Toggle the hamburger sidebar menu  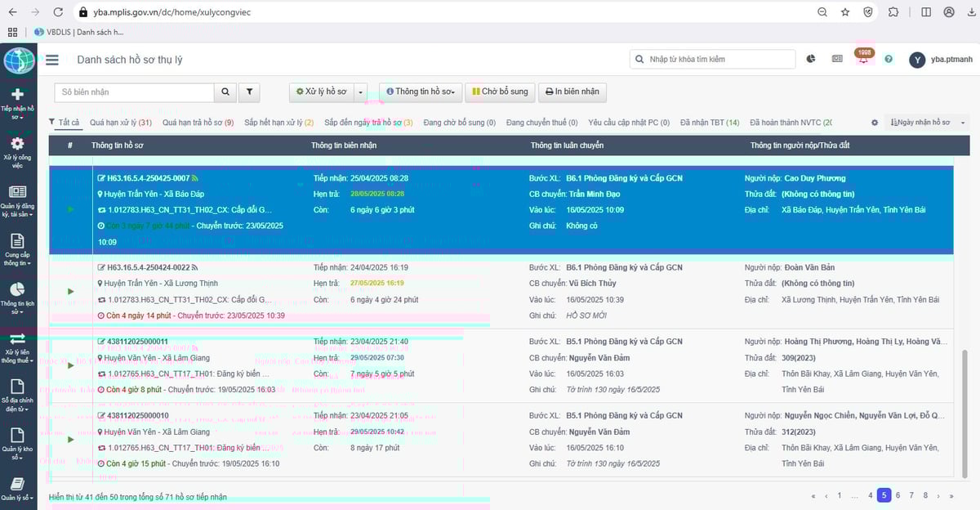pos(52,60)
